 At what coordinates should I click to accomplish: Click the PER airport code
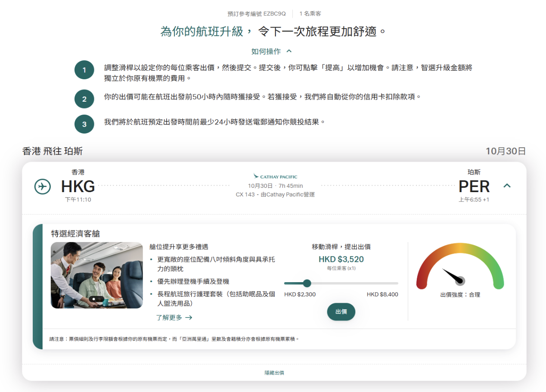[x=474, y=187]
